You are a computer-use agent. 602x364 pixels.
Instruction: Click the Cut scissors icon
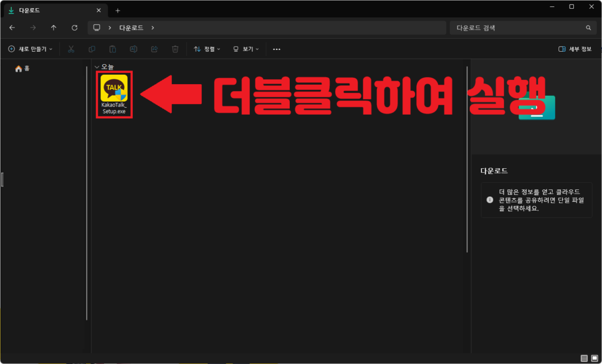[x=71, y=49]
